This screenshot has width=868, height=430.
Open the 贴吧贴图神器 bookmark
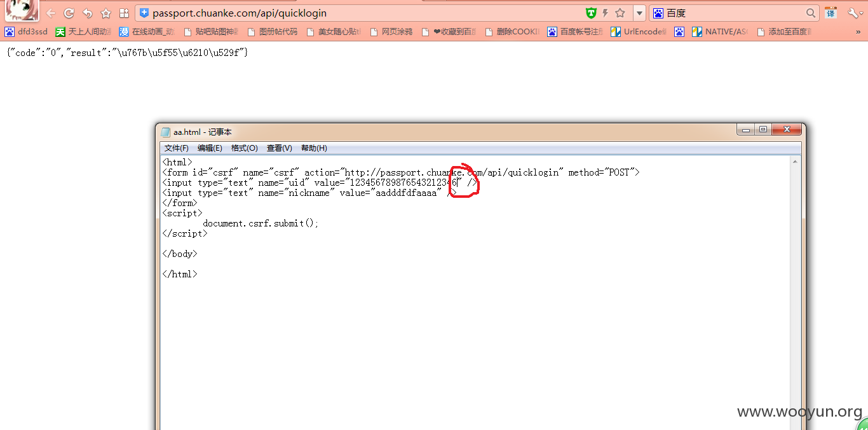(x=211, y=32)
